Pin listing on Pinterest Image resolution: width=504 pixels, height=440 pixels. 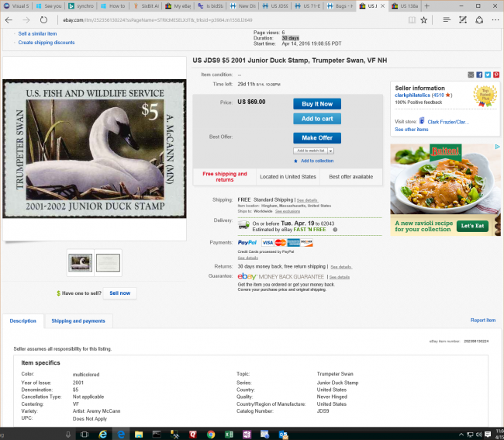496,74
